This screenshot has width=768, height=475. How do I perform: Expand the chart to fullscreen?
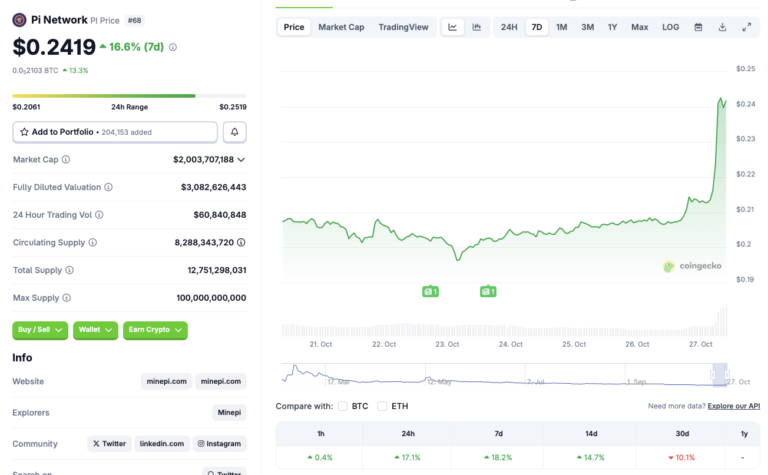747,27
